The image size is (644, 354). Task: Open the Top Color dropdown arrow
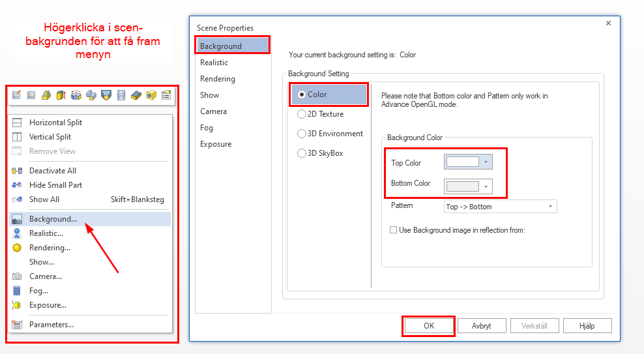[x=486, y=162]
